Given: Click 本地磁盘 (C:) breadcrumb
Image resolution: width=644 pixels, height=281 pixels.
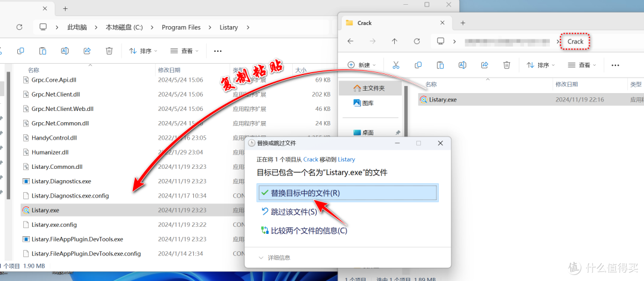Looking at the screenshot, I should (124, 27).
